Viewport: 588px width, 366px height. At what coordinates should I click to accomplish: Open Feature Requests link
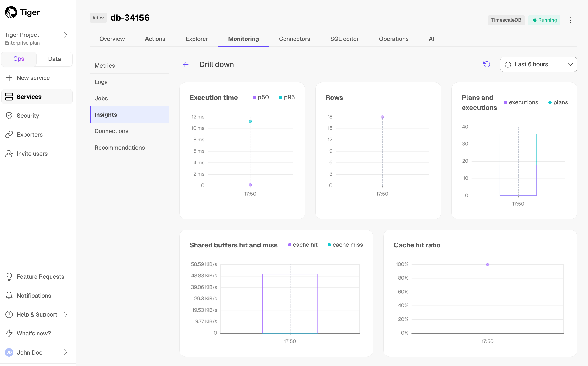[x=40, y=276]
